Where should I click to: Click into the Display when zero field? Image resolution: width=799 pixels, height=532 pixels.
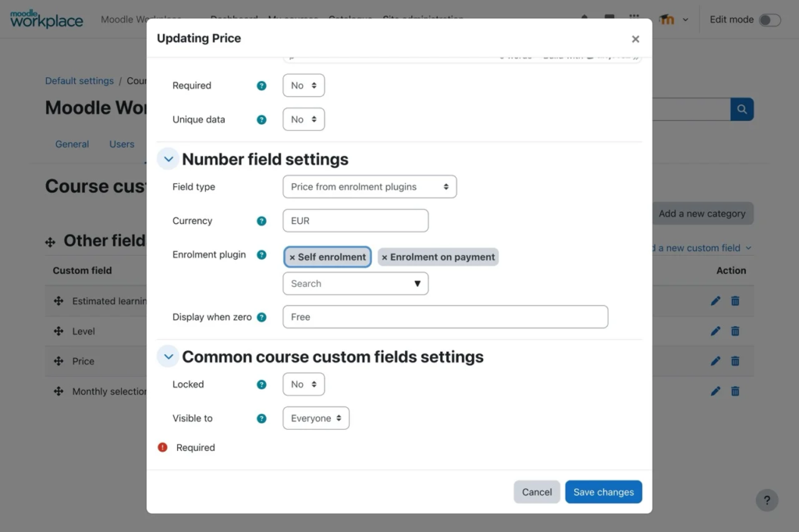point(445,317)
